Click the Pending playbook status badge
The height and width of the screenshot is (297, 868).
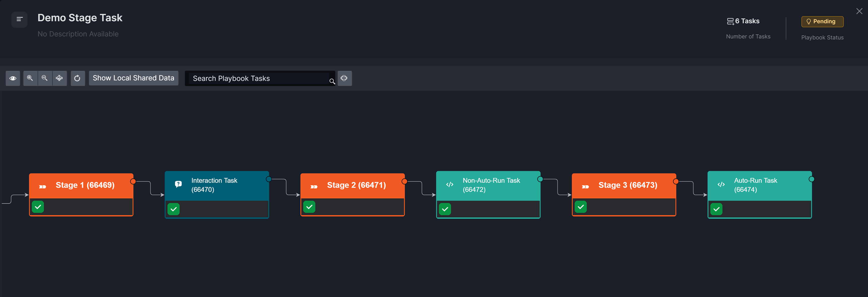tap(822, 21)
